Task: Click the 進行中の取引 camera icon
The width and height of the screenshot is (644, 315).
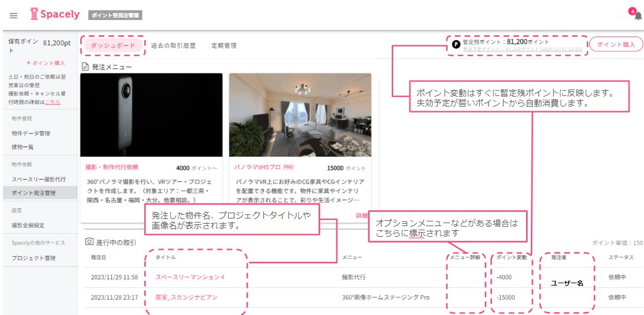Action: click(89, 241)
